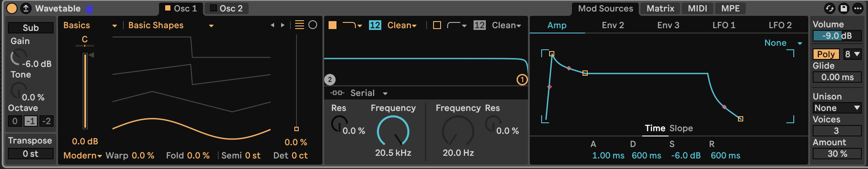Click the oscillator pan C marker
Viewport: 868px width, 169px height.
pos(85,40)
